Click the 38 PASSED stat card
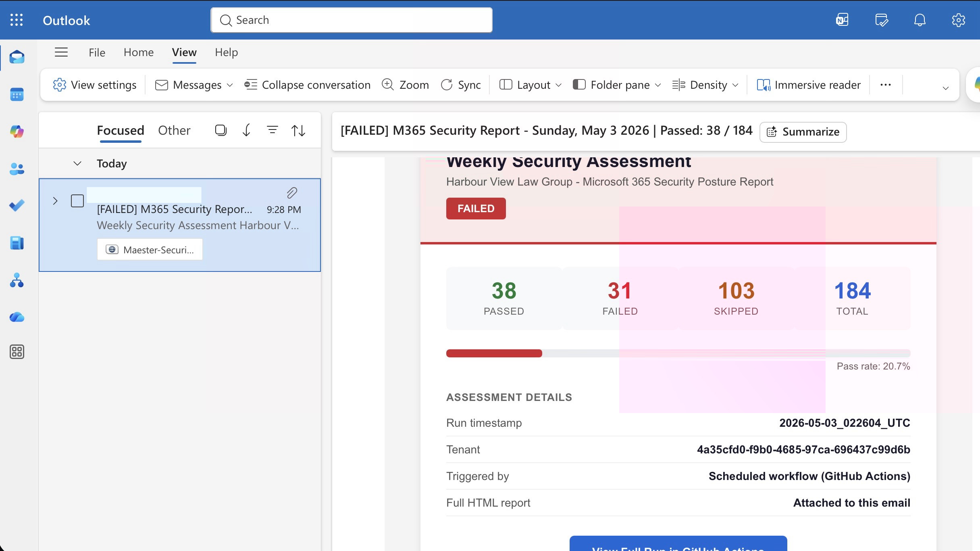The height and width of the screenshot is (551, 980). [504, 298]
